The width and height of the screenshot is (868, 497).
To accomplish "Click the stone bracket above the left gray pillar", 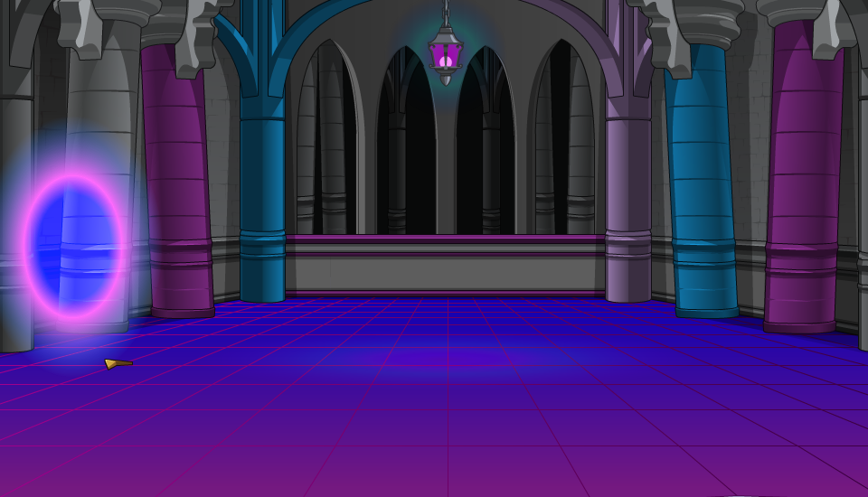I will tap(81, 27).
